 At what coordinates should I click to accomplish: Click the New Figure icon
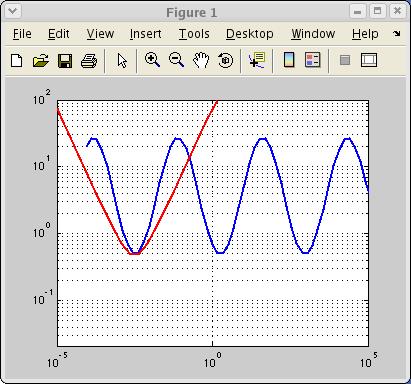point(17,61)
